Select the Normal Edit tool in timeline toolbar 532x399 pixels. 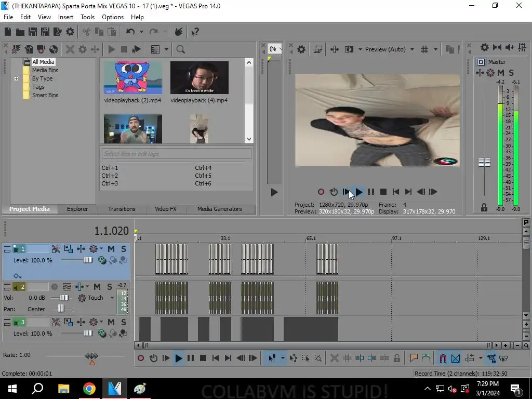(x=272, y=358)
